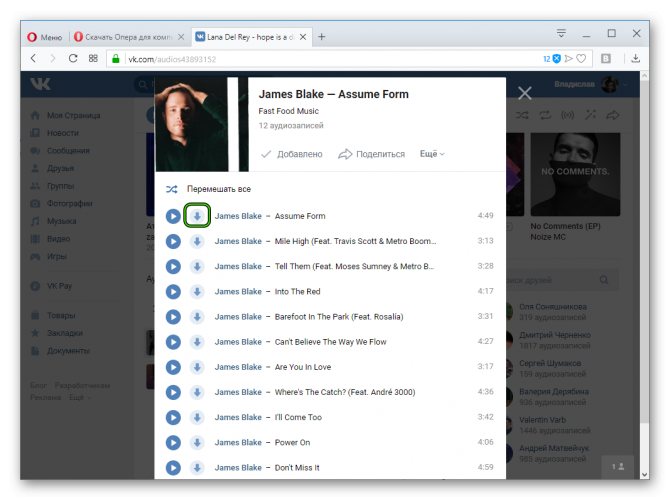Download I'll Come Too track
670x500 pixels.
tap(197, 418)
